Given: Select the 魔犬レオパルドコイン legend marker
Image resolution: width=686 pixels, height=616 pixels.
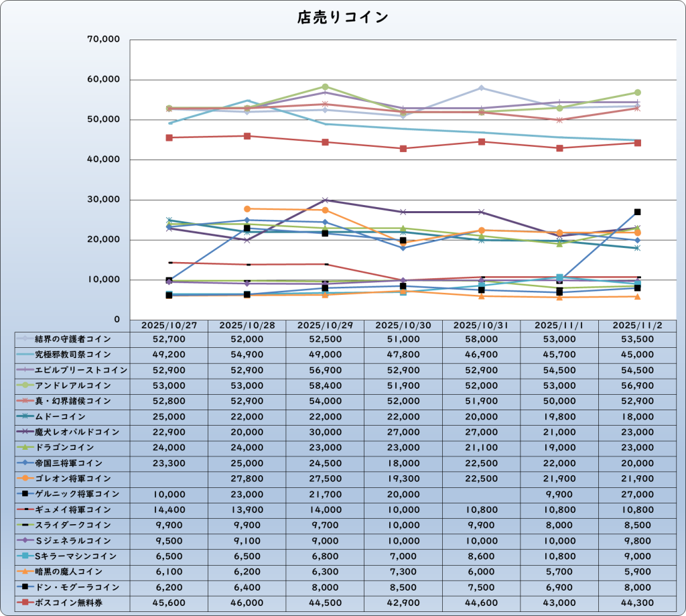Looking at the screenshot, I should point(27,432).
